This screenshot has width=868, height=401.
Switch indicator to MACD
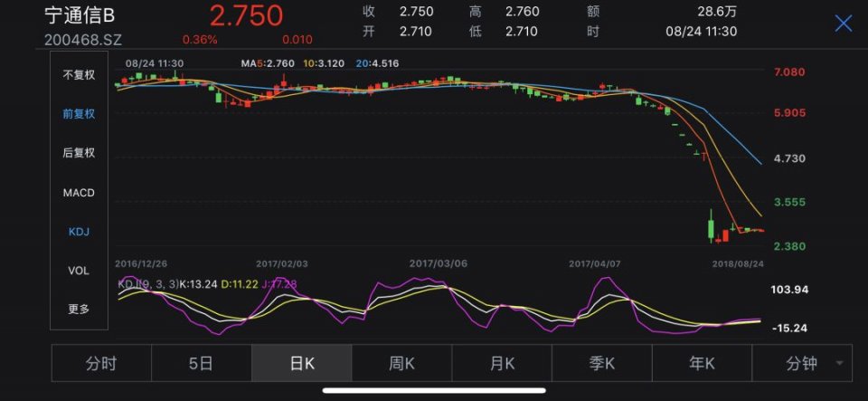[x=79, y=193]
